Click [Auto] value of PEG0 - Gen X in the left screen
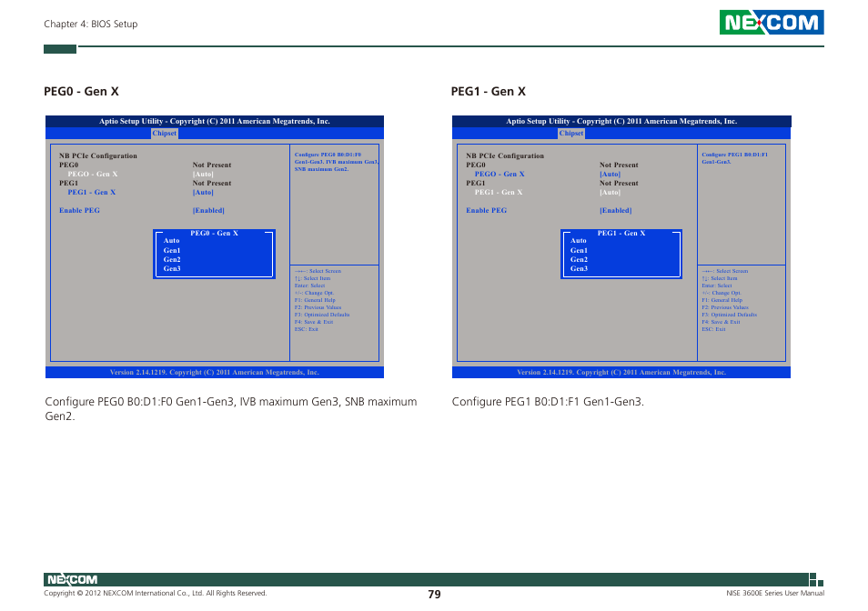 [203, 175]
